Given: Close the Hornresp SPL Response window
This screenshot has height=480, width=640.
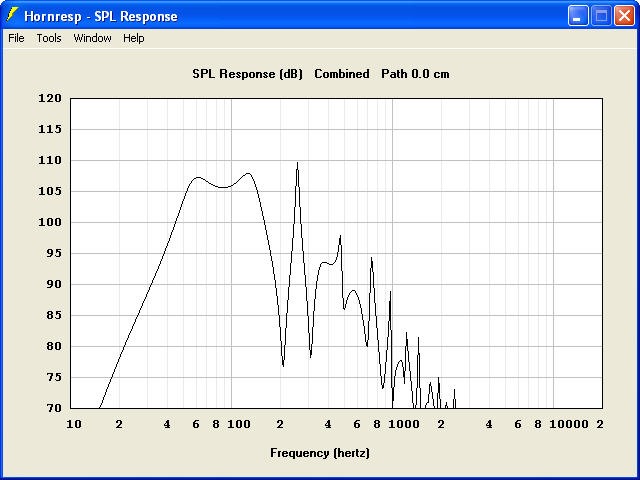Looking at the screenshot, I should [624, 16].
